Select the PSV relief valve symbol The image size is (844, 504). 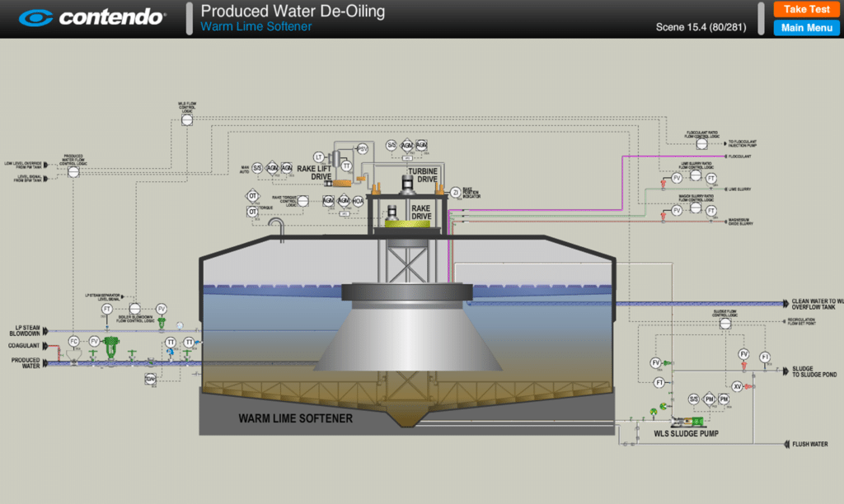[363, 148]
